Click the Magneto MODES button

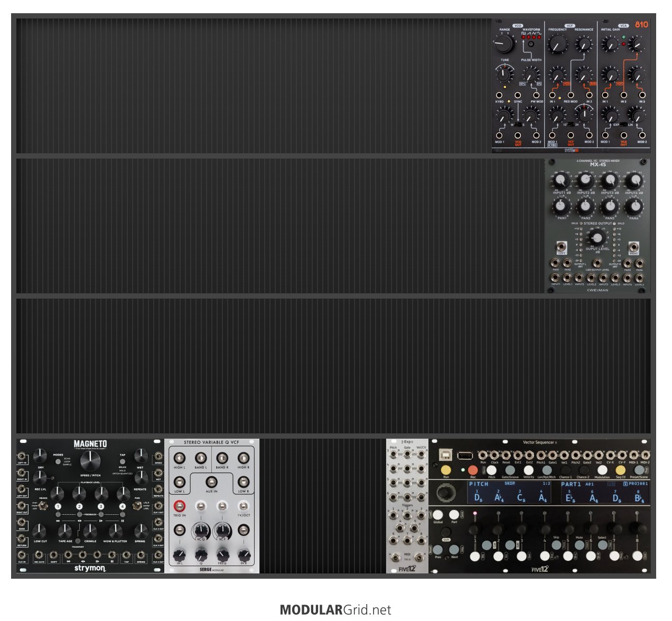[x=58, y=462]
